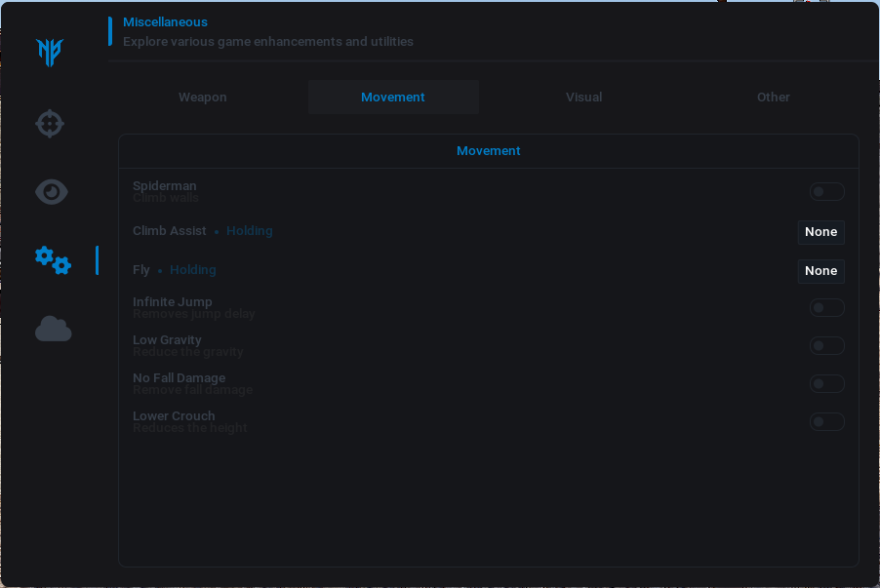This screenshot has width=880, height=588.
Task: Switch on Lower Crouch
Action: coord(826,422)
